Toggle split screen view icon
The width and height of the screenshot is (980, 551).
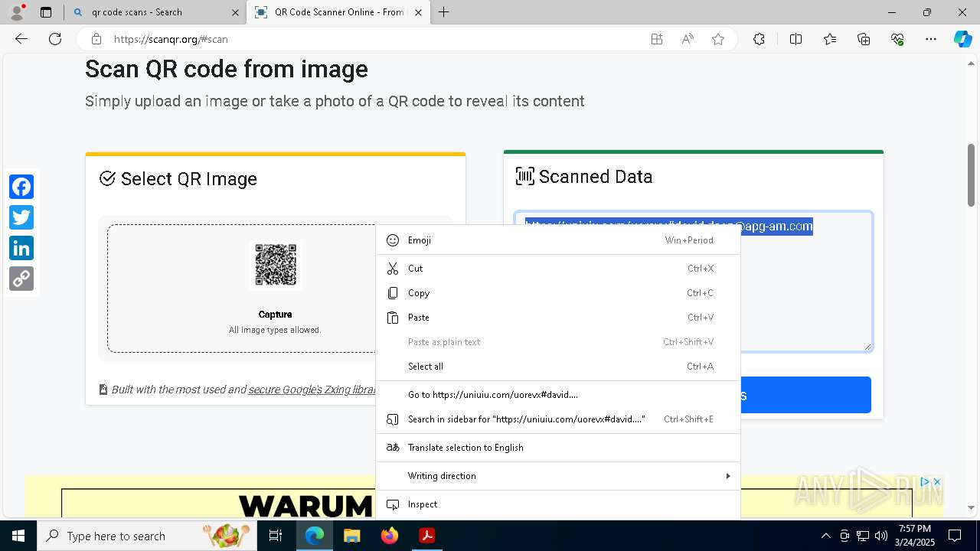[x=795, y=39]
